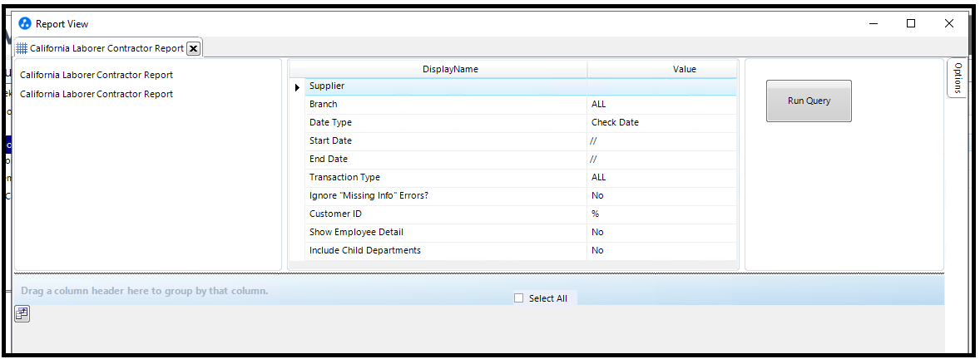This screenshot has width=980, height=359.
Task: Click the field chooser icon below grouping bar
Action: pos(22,313)
